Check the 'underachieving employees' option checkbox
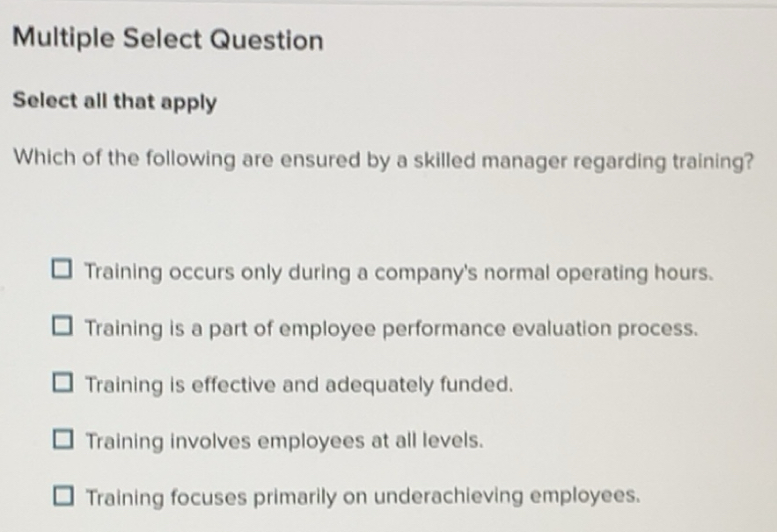The height and width of the screenshot is (532, 777). coord(64,495)
